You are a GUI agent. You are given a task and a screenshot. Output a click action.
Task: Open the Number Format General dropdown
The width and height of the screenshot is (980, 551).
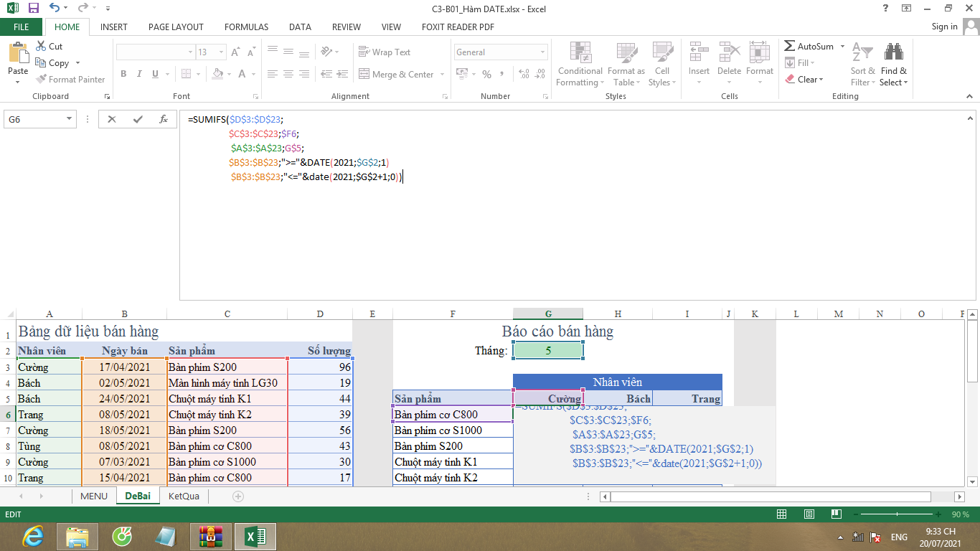pos(542,52)
